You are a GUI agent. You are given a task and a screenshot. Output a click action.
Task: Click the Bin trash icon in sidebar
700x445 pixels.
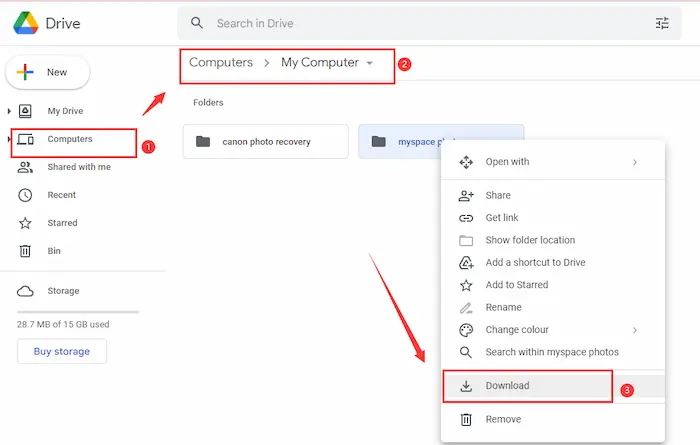coord(25,251)
